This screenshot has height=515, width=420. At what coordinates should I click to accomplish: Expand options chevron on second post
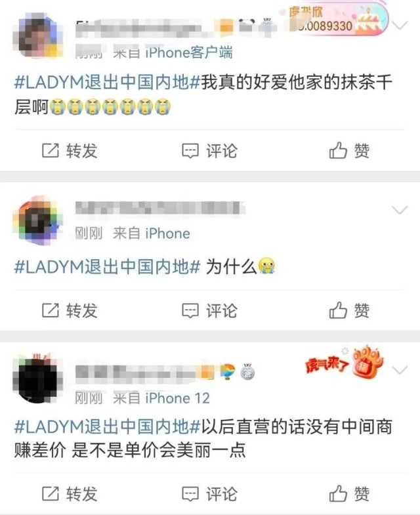point(400,210)
